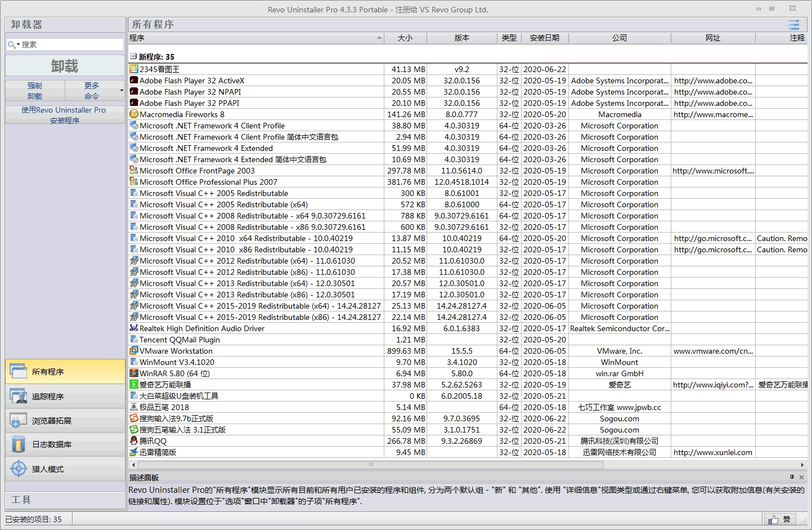Open 浏览器拓展 module icon

[x=18, y=421]
